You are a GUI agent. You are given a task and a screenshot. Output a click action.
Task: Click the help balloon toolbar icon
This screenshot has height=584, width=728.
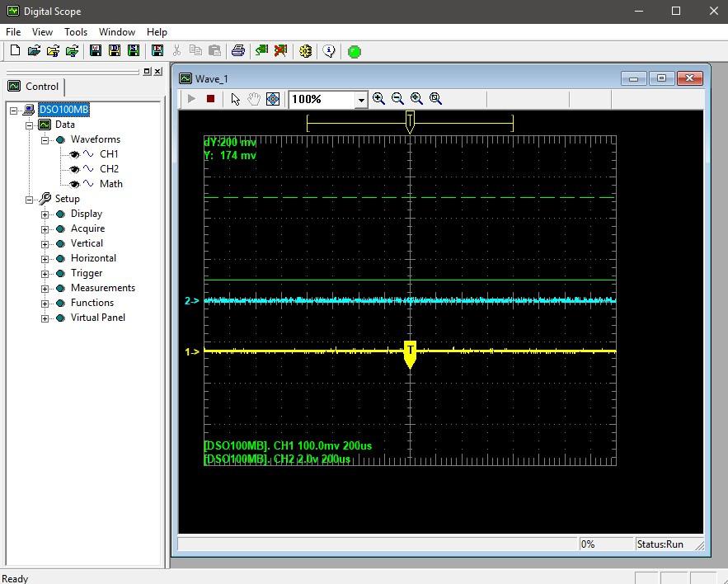[x=330, y=49]
